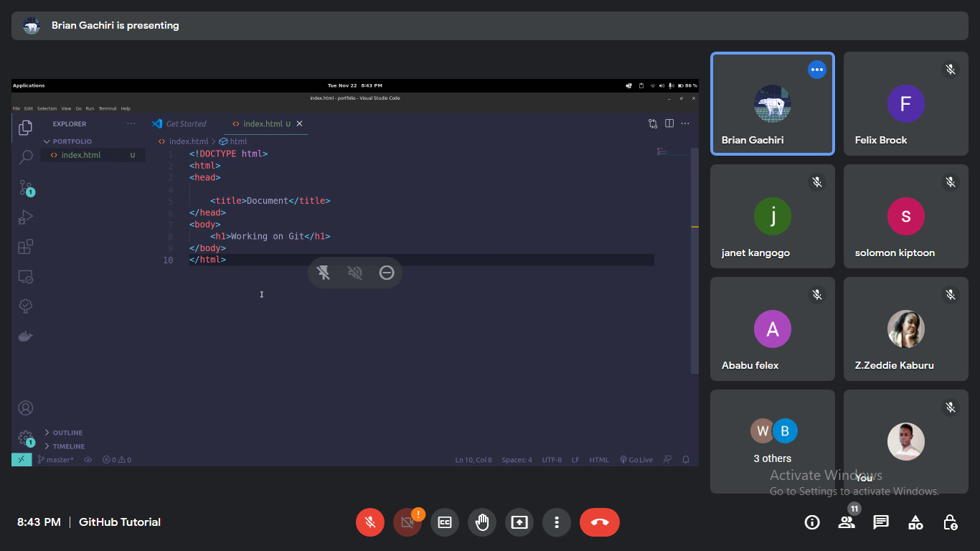Viewport: 980px width, 551px height.
Task: Mute presentation audio from the overlay
Action: [355, 273]
